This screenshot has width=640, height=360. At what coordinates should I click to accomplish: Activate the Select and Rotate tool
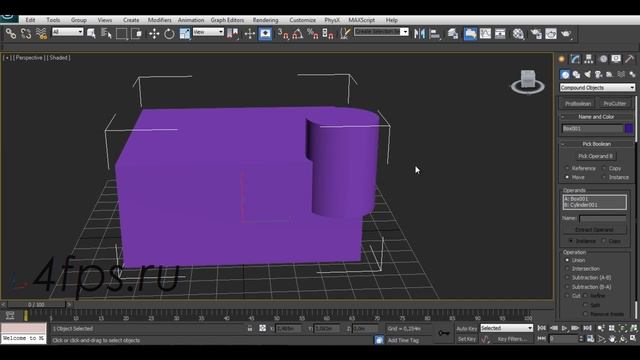coord(169,33)
